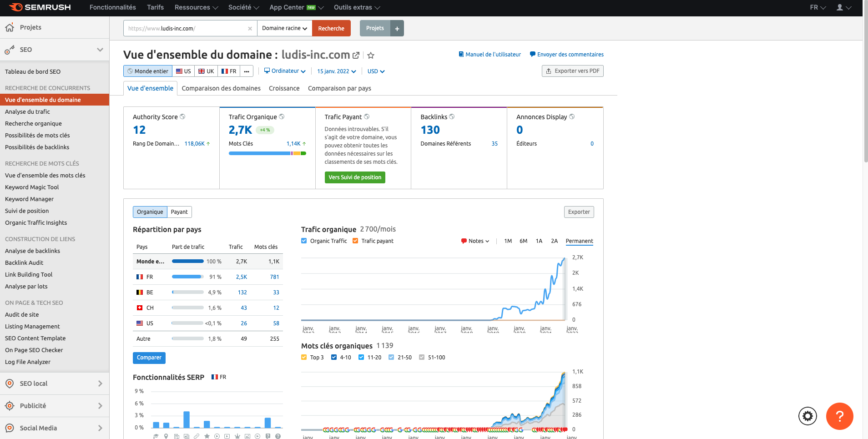Click the SEO key icon in sidebar

(10, 50)
